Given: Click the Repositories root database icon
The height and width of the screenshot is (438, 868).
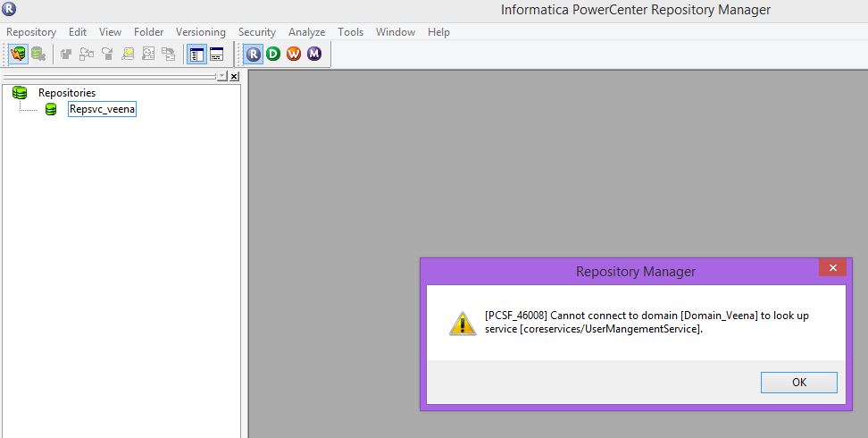Looking at the screenshot, I should (20, 93).
